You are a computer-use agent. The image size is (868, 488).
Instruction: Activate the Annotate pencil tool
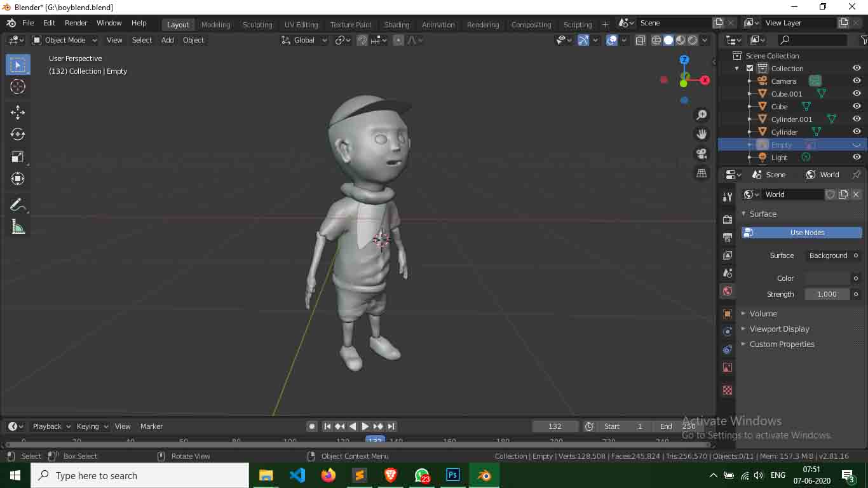coord(18,205)
